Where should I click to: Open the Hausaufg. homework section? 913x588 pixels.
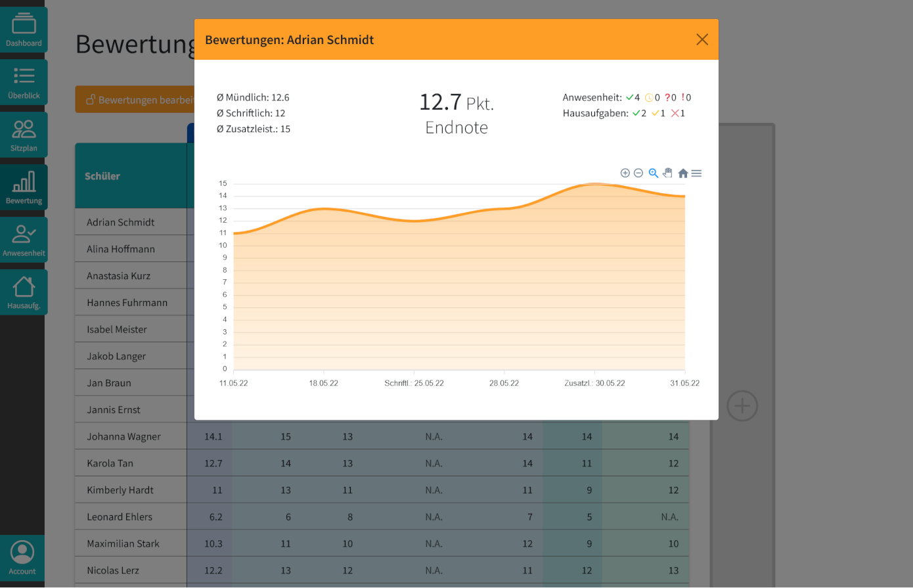pos(24,292)
